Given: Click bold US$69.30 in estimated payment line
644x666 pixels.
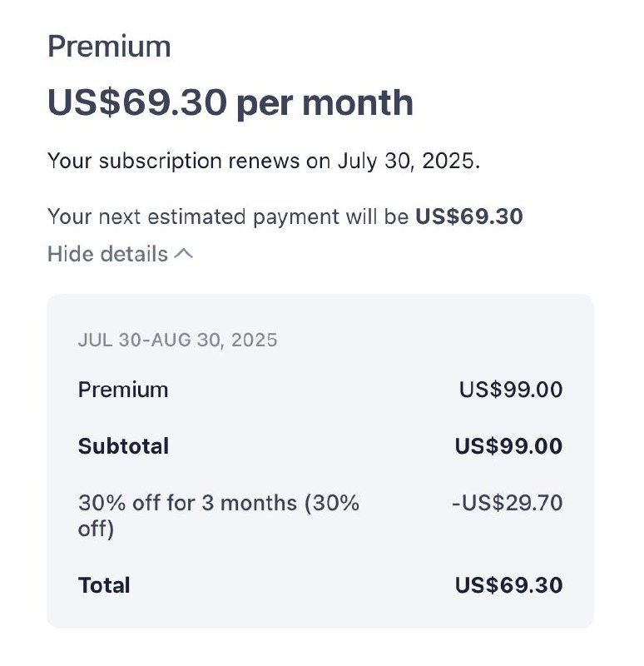Looking at the screenshot, I should (x=469, y=217).
